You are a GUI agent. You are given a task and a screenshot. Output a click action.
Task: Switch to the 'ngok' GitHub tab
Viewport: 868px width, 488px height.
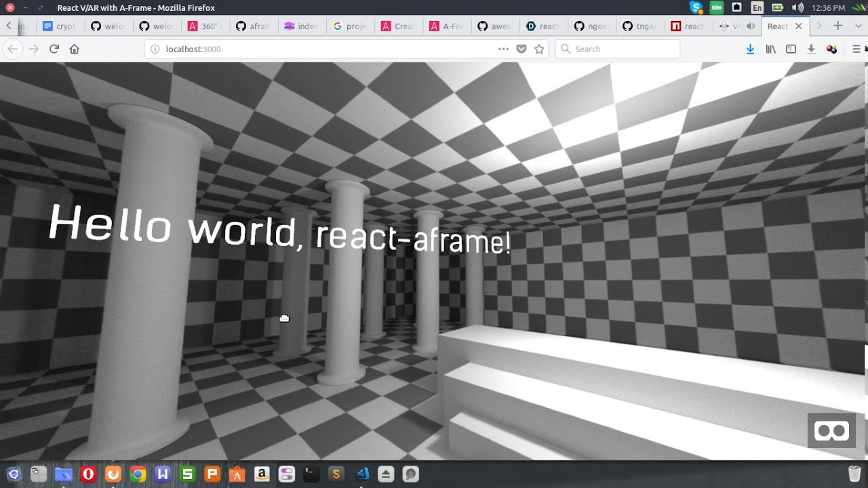click(x=593, y=26)
